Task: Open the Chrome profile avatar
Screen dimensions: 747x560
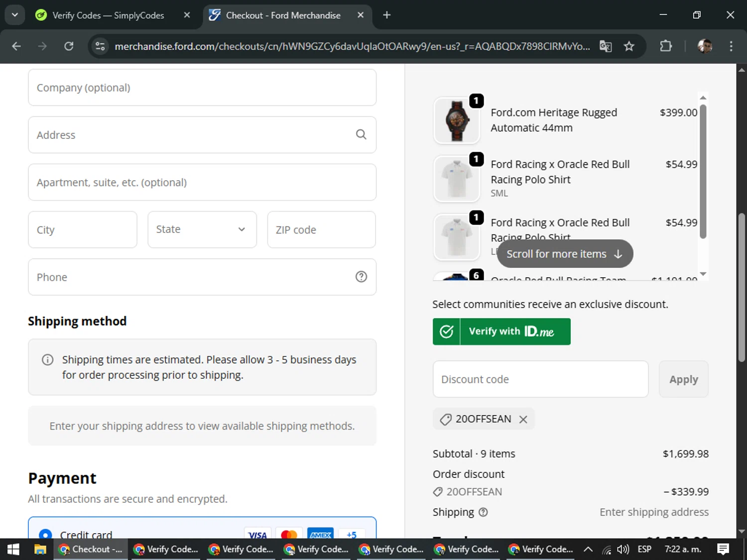Action: coord(705,46)
